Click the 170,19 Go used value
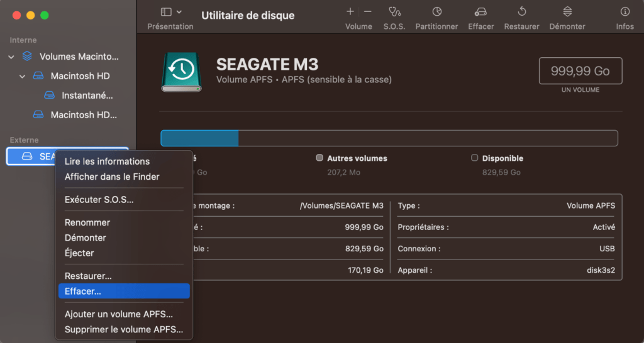644x343 pixels. (x=365, y=270)
